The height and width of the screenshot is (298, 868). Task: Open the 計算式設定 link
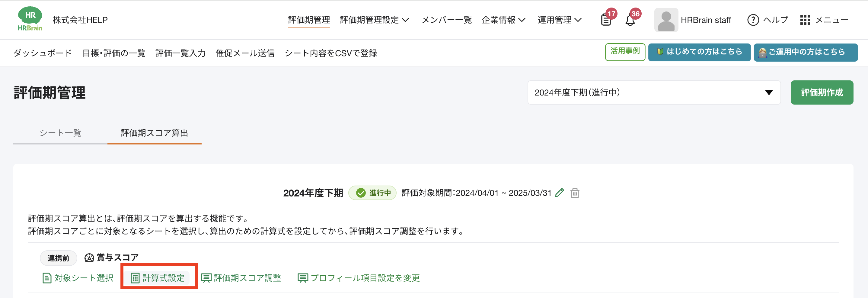[x=158, y=278]
